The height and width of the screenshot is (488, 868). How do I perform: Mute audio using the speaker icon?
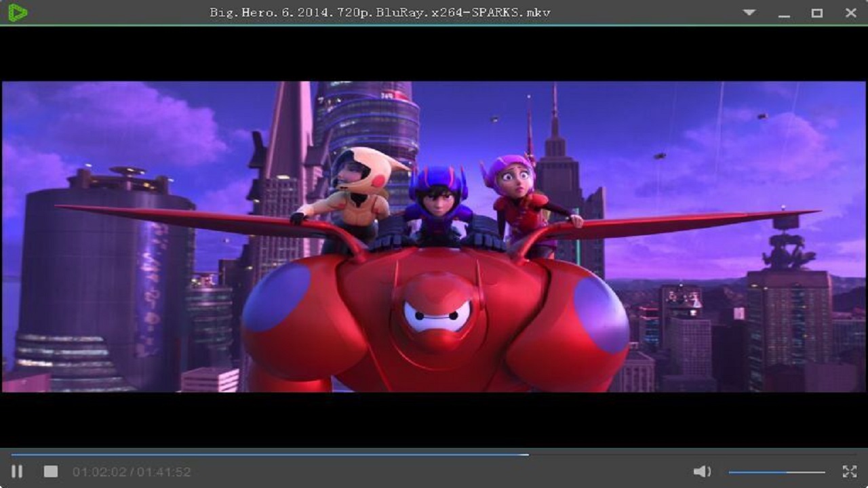702,471
